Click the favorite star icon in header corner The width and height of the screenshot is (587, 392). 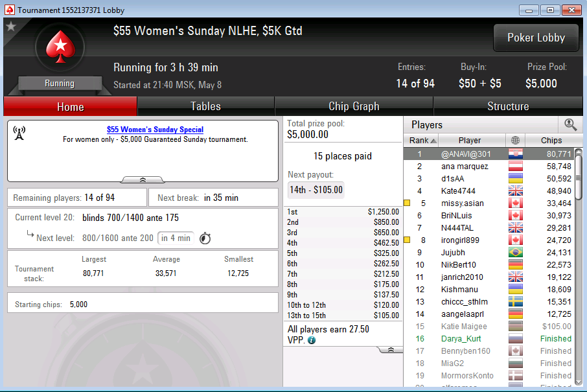(11, 27)
